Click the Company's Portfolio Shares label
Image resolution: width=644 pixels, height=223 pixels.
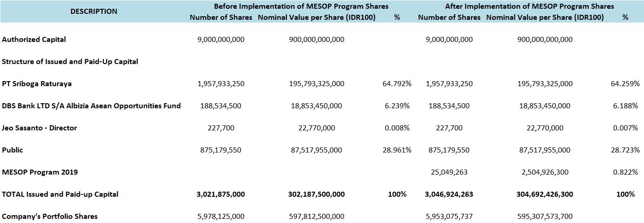pyautogui.click(x=50, y=217)
